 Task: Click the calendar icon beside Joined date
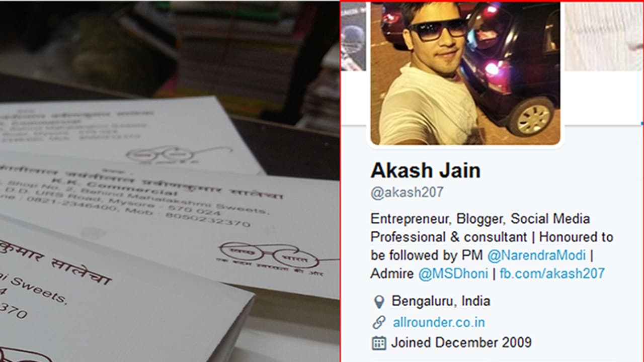378,343
